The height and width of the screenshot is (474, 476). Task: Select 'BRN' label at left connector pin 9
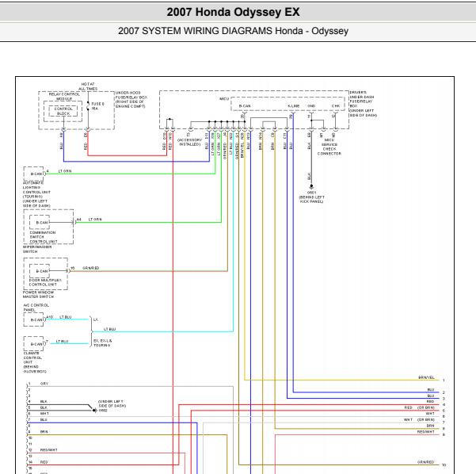[x=44, y=431]
